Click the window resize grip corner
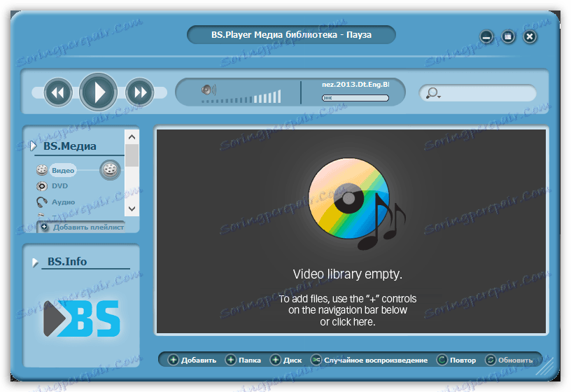571x392 pixels. tap(545, 367)
